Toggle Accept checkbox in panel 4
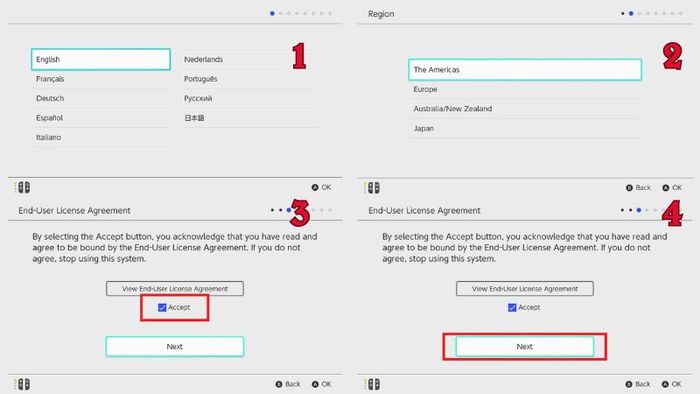Screen dimensions: 700x394 coord(512,307)
